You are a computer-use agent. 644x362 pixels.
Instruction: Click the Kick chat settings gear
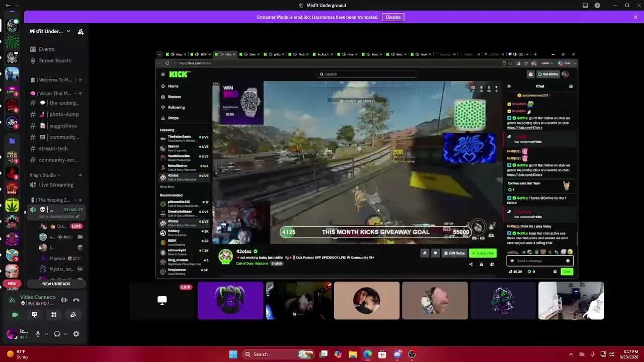click(555, 272)
